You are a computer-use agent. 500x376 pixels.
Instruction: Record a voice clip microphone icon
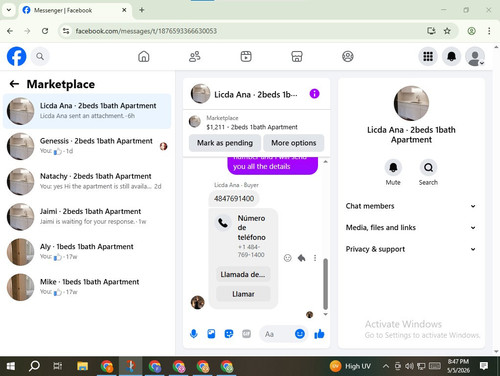pyautogui.click(x=194, y=334)
